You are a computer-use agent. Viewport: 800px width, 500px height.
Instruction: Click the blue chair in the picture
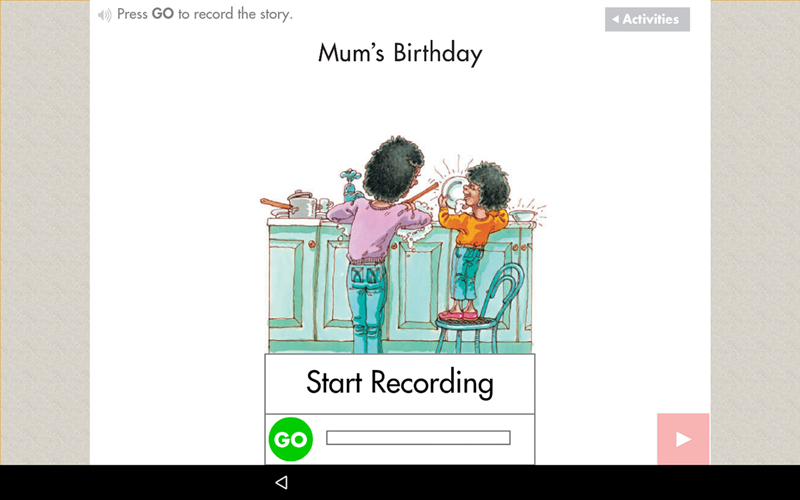coord(479,311)
